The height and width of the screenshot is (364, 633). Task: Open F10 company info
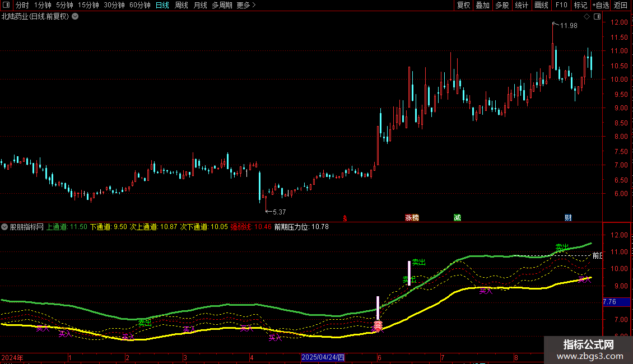tap(561, 5)
